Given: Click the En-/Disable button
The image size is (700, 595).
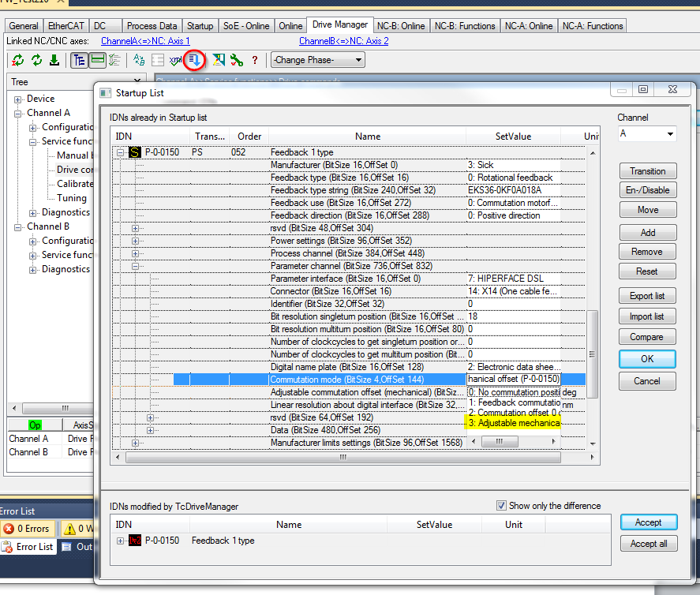Looking at the screenshot, I should [647, 190].
